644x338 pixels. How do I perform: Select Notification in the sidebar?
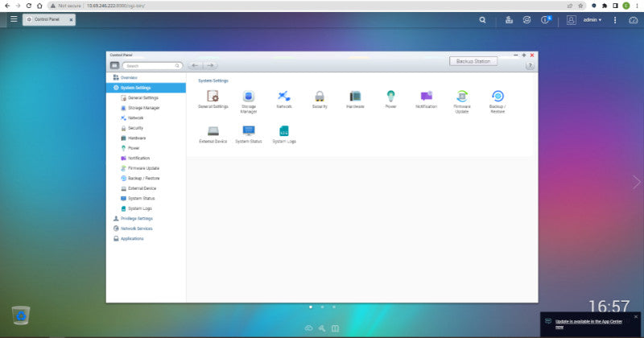(x=146, y=158)
